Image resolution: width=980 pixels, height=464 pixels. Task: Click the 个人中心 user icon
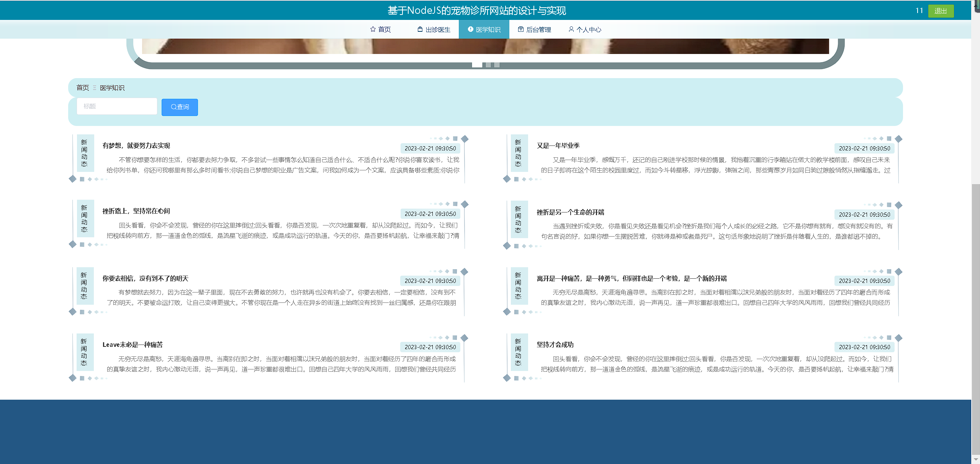tap(571, 29)
